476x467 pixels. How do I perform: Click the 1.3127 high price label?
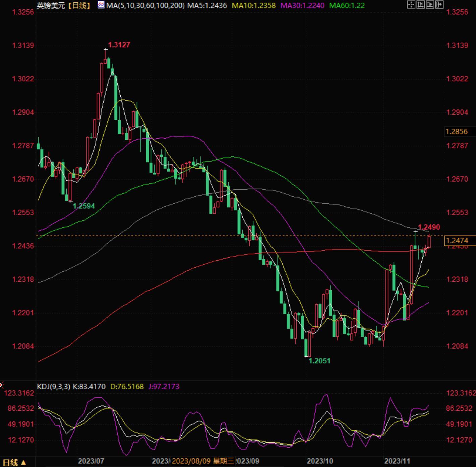tap(119, 45)
